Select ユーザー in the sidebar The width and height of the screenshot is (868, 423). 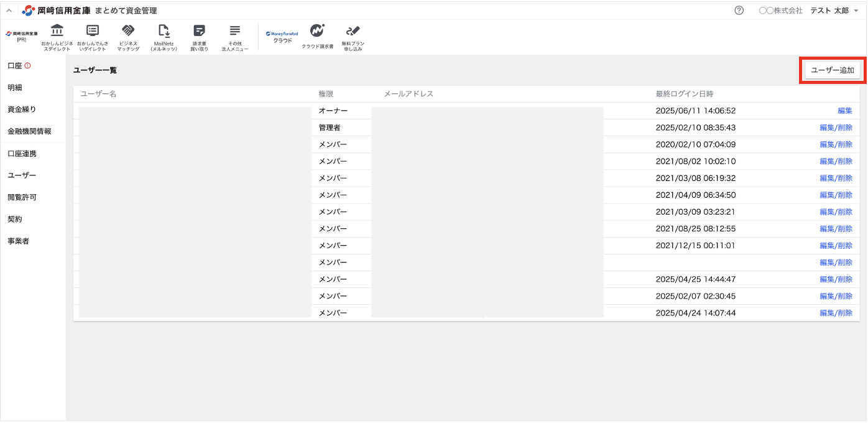click(22, 175)
